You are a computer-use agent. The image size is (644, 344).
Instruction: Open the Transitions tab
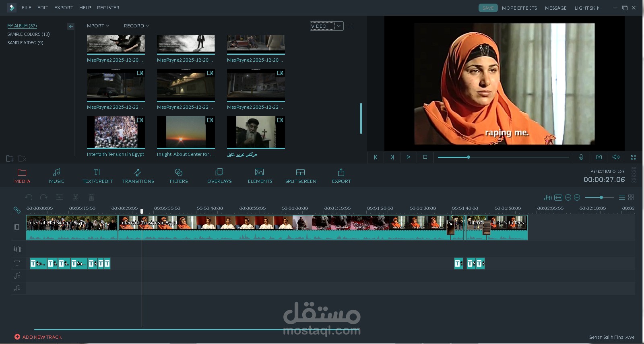click(138, 176)
